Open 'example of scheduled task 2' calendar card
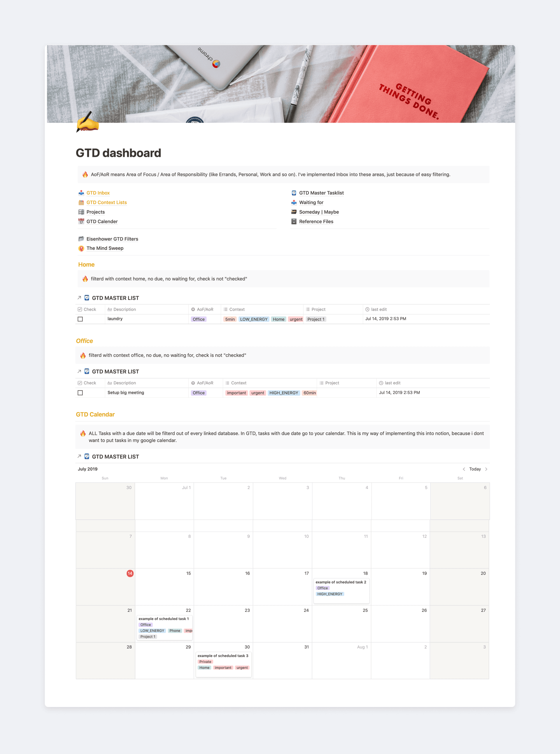 coord(341,591)
